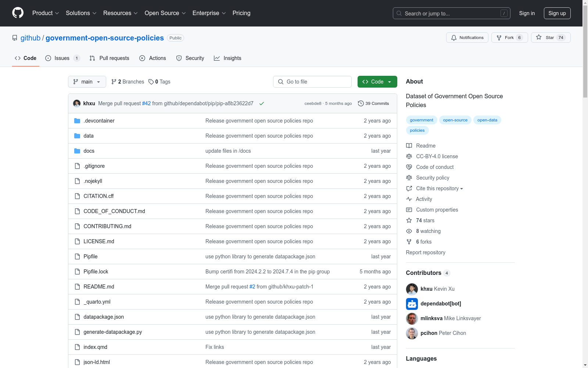Image resolution: width=588 pixels, height=368 pixels.
Task: Open the generate-datapackage.py file
Action: [113, 332]
